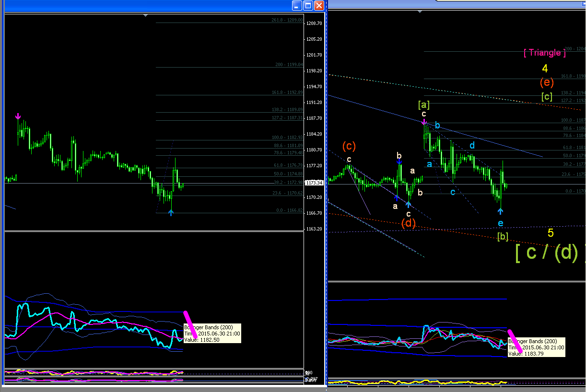Screen dimensions: 586x392
Task: Minimize the left chart window
Action: click(x=297, y=6)
